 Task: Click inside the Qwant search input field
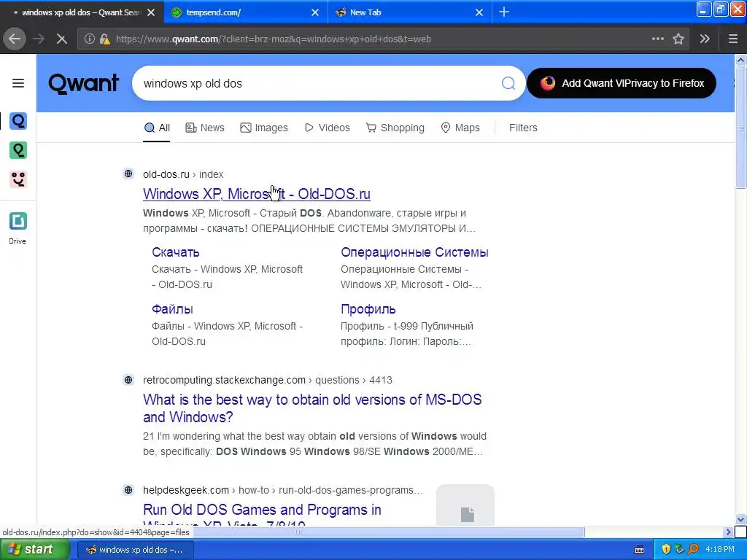pyautogui.click(x=320, y=83)
